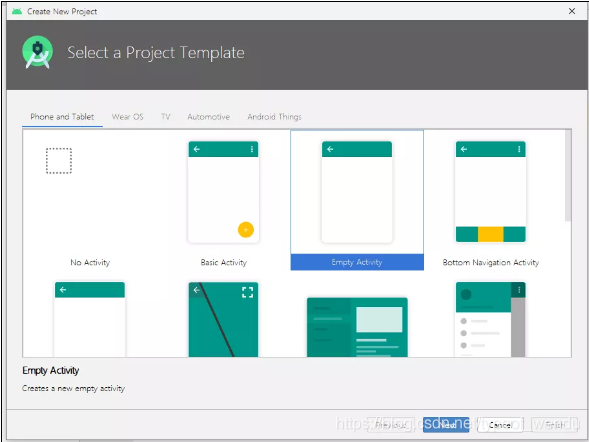Click the 'Creates a new empty activity' description
589x442 pixels.
(x=73, y=388)
